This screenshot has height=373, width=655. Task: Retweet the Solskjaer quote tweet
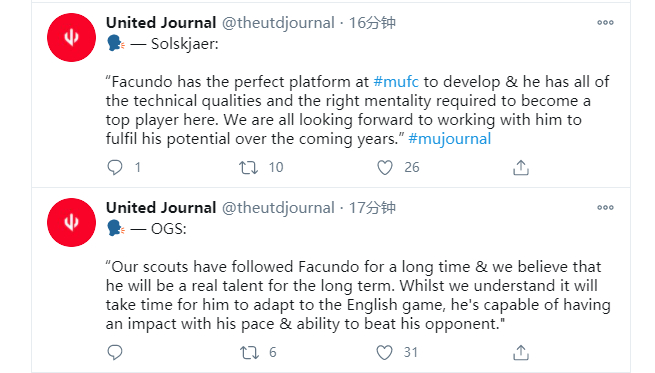point(249,168)
